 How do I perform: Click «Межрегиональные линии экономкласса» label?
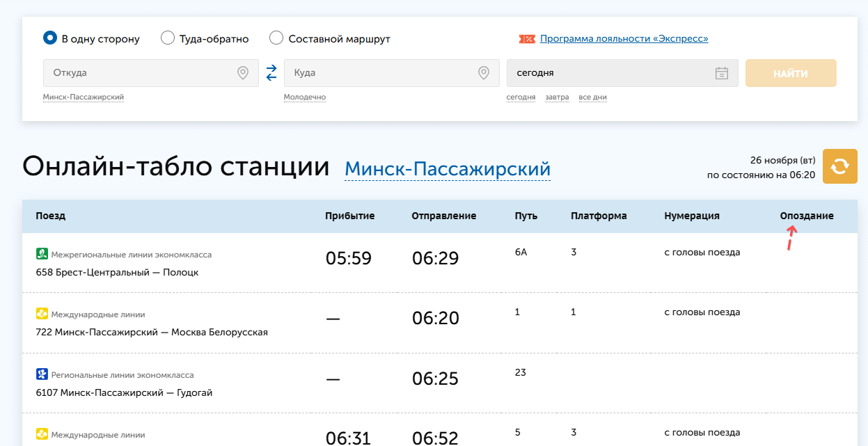[x=132, y=255]
